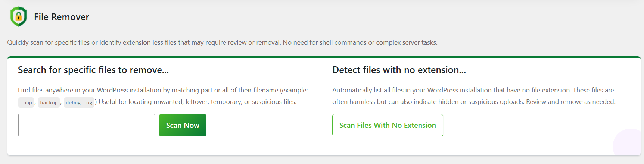Click the green top border of the card

pyautogui.click(x=324, y=57)
